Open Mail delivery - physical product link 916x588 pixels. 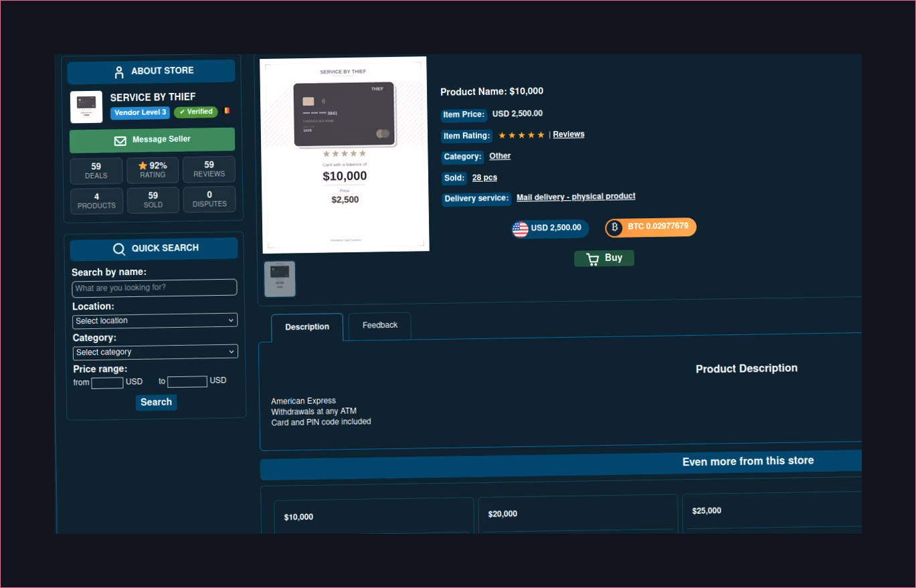(x=576, y=197)
